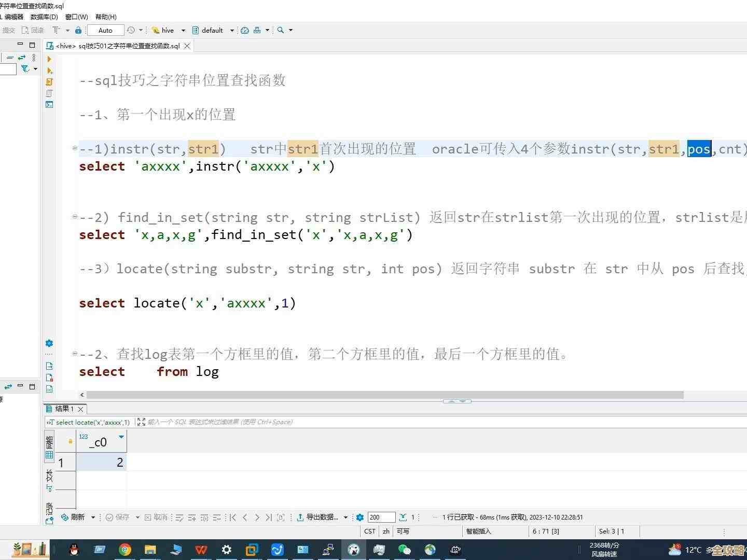The image size is (747, 560).
Task: Click the fetch size field showing 200
Action: [x=381, y=517]
